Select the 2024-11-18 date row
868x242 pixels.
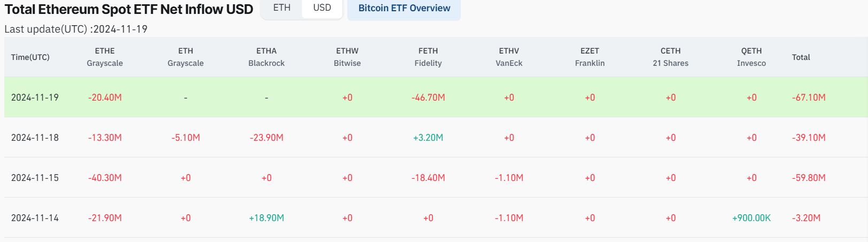(35, 138)
